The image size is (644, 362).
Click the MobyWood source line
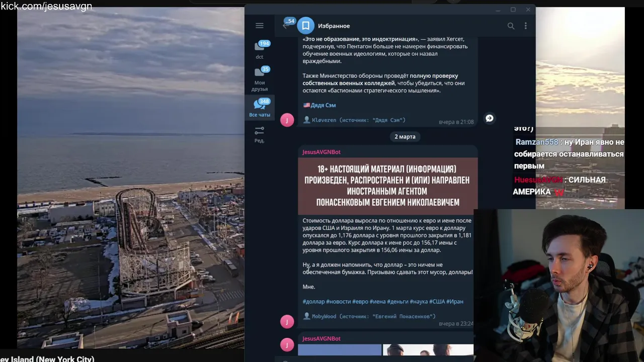coord(369,316)
